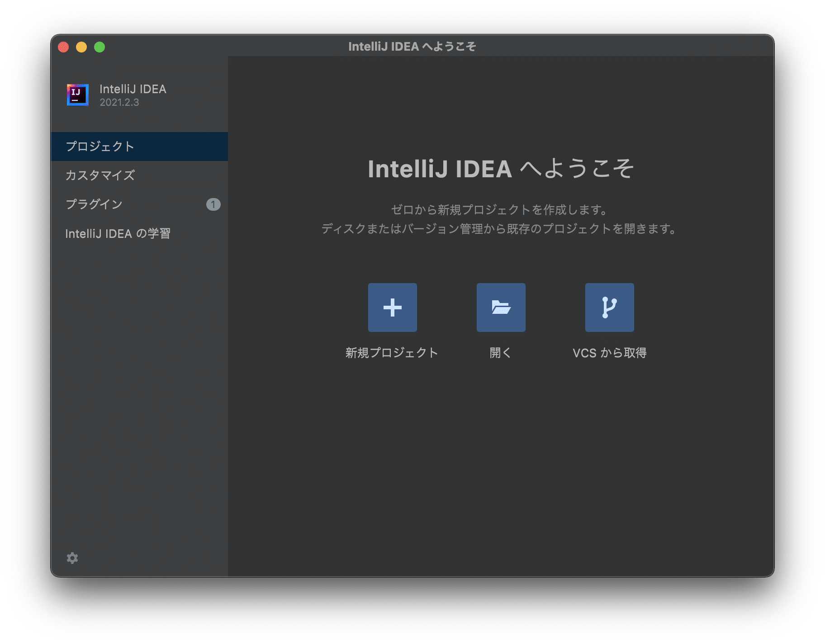This screenshot has height=644, width=825.
Task: Click the プラグイン notification badge 1
Action: coord(213,204)
